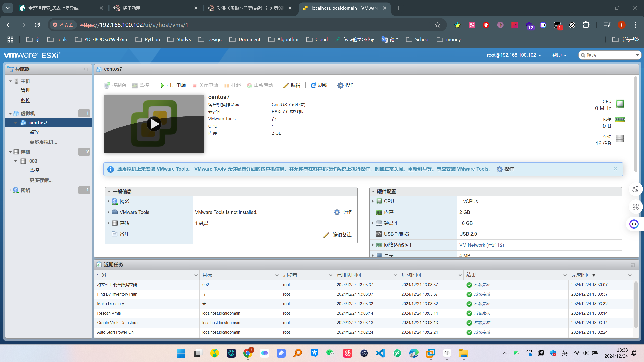Minimize the Recent Tasks panel
The image size is (644, 362).
(x=632, y=265)
